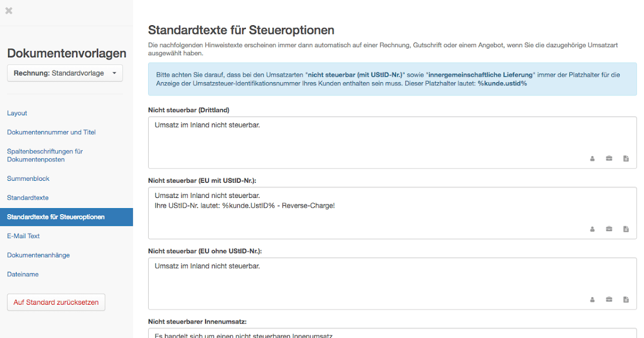This screenshot has width=644, height=338.
Task: Go to Dokumentenanhänge section
Action: point(38,255)
